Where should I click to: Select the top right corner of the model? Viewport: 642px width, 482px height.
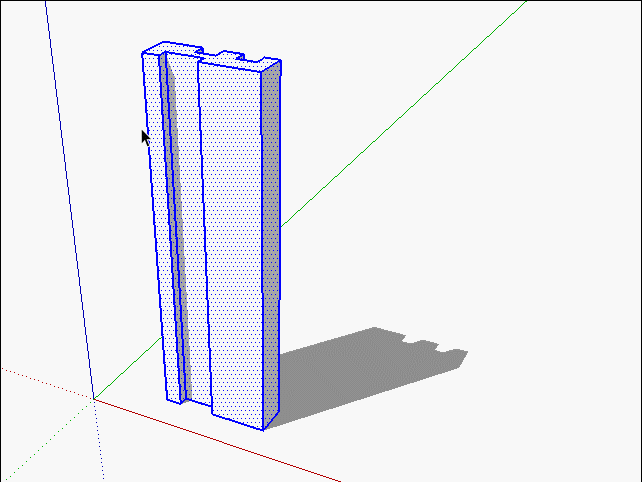(281, 64)
